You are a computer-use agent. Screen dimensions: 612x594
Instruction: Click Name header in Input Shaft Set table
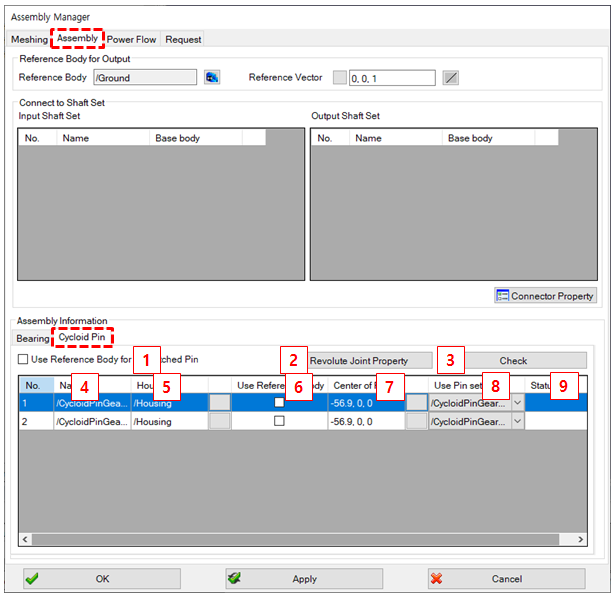103,138
